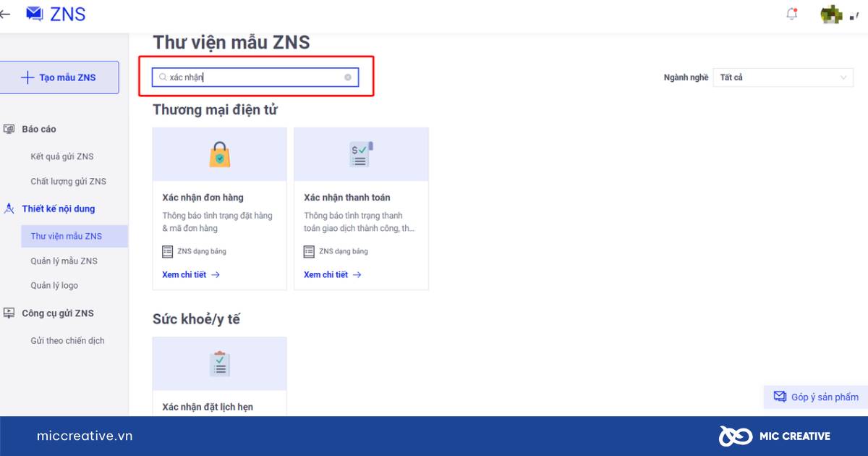Click the Công cụ gửi ZNS icon
Viewport: 868px width, 456px height.
point(9,313)
